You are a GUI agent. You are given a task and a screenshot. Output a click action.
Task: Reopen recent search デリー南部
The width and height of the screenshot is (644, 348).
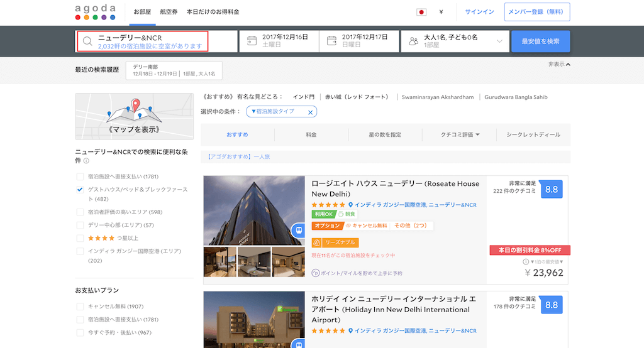174,70
